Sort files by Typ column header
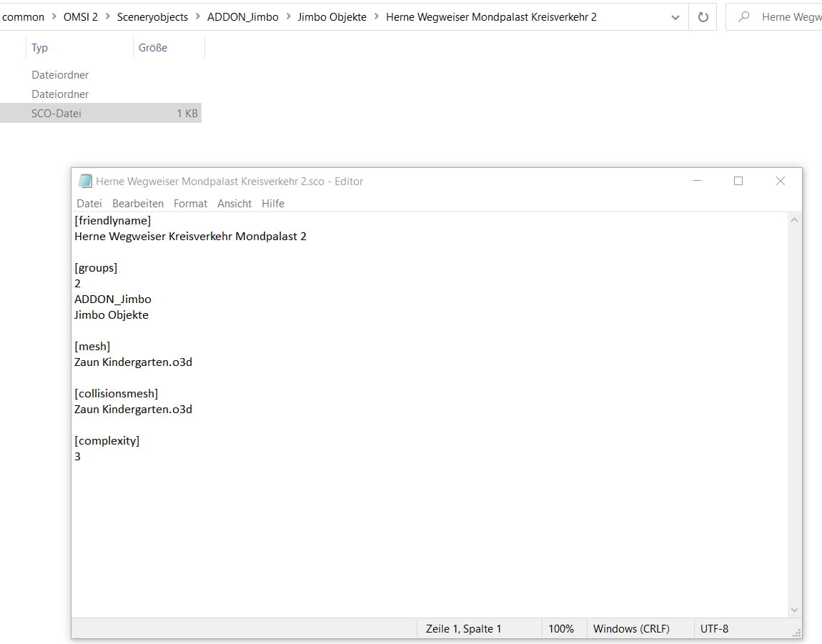The height and width of the screenshot is (644, 822). (40, 48)
